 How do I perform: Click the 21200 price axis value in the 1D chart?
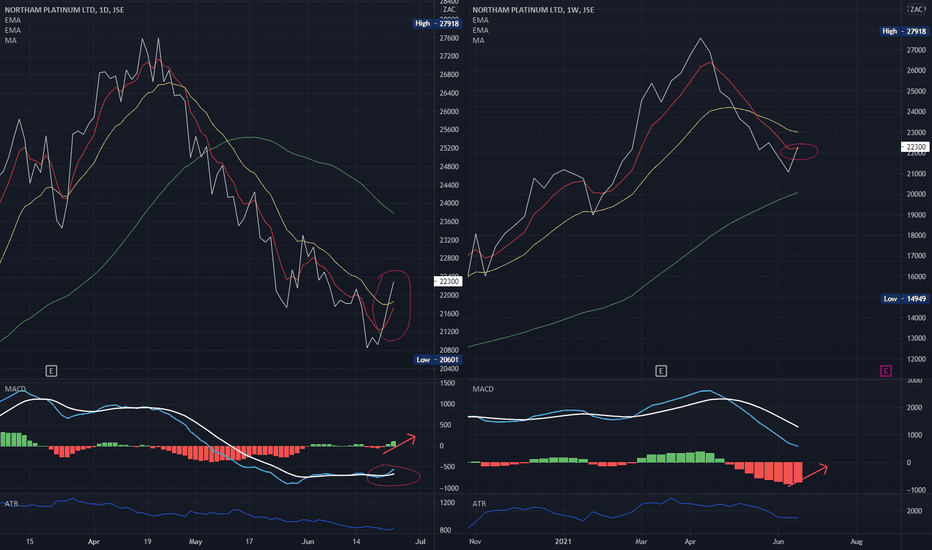tap(449, 332)
